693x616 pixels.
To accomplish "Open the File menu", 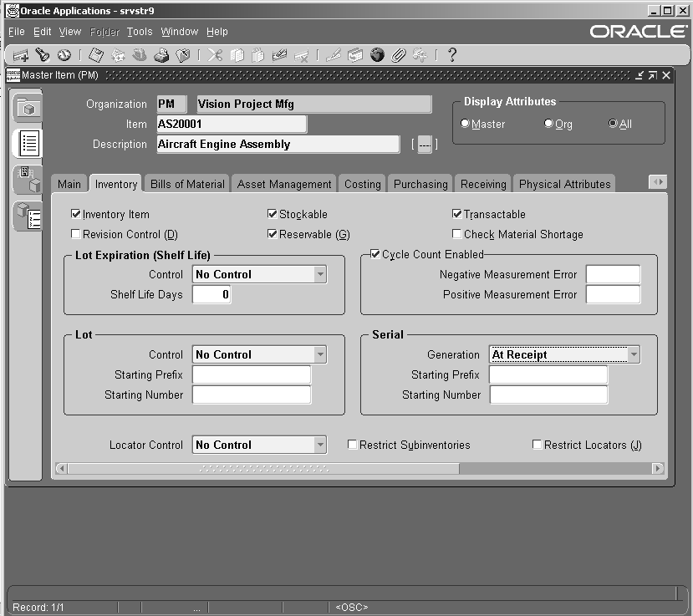I will coord(17,32).
